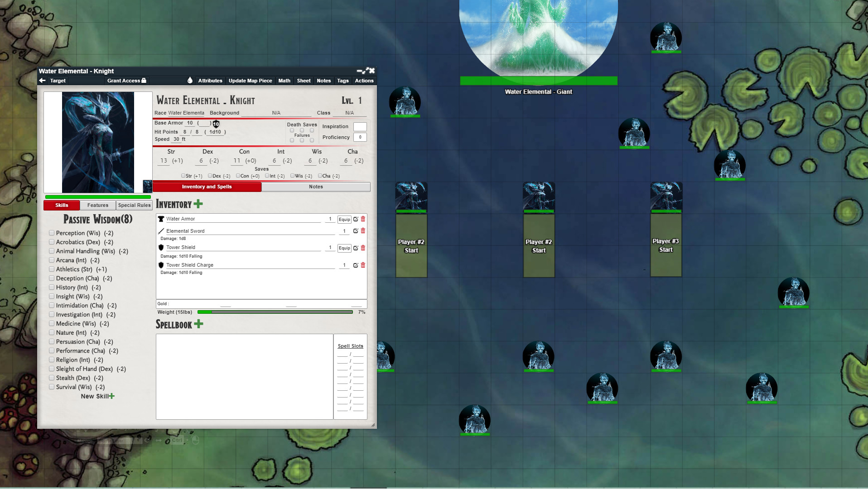
Task: Add an item with the green Inventory plus icon
Action: pyautogui.click(x=197, y=204)
